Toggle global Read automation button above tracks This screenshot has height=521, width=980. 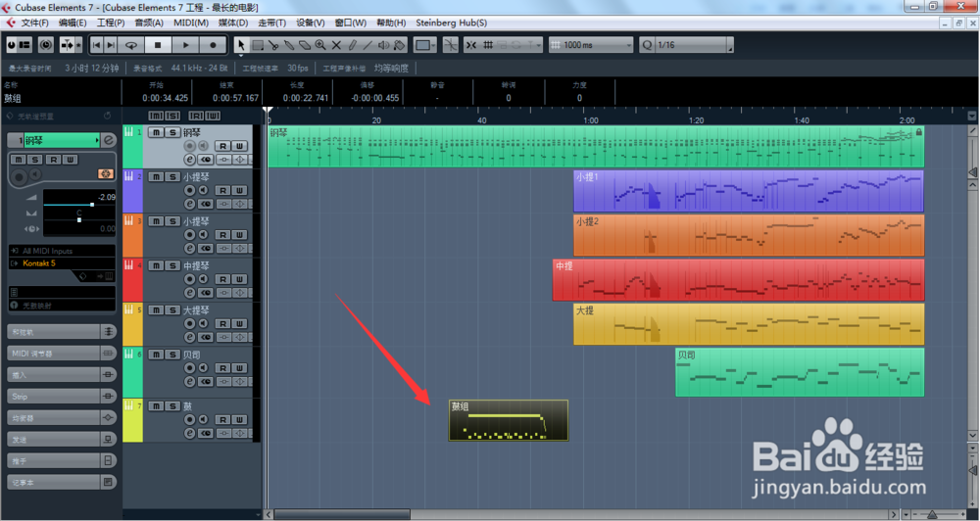pos(196,116)
